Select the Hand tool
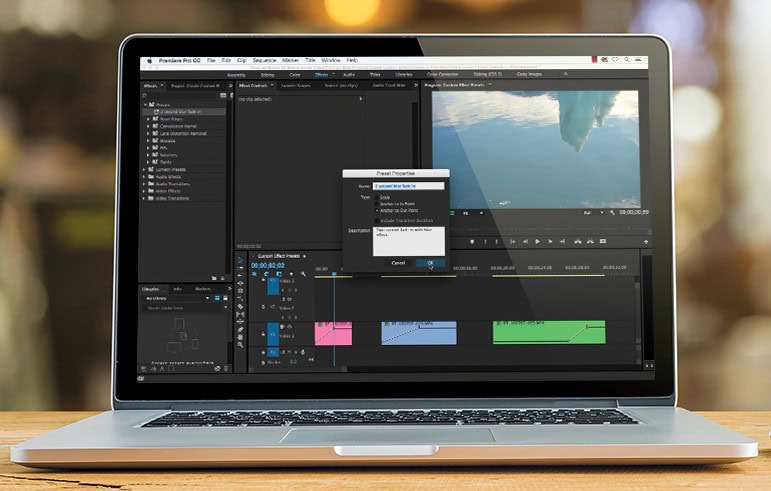The height and width of the screenshot is (491, 771). coord(240,337)
